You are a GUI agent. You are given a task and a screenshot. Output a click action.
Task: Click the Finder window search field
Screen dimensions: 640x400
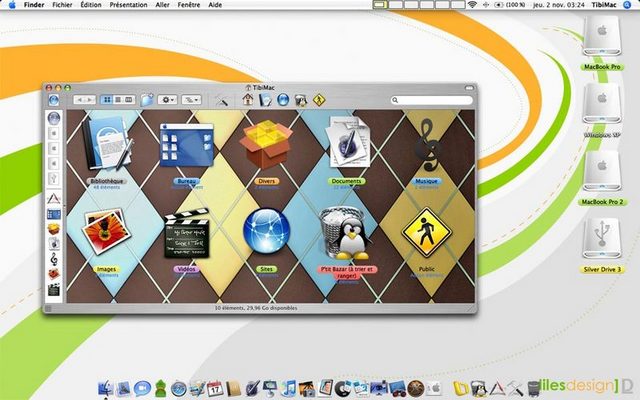tap(431, 100)
